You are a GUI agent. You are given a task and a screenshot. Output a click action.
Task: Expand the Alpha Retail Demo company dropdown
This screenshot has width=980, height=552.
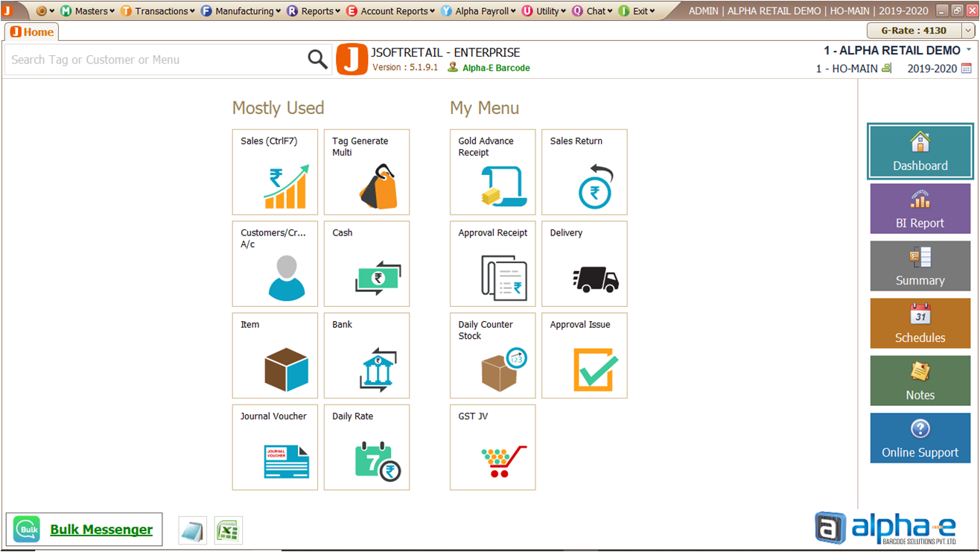tap(969, 50)
